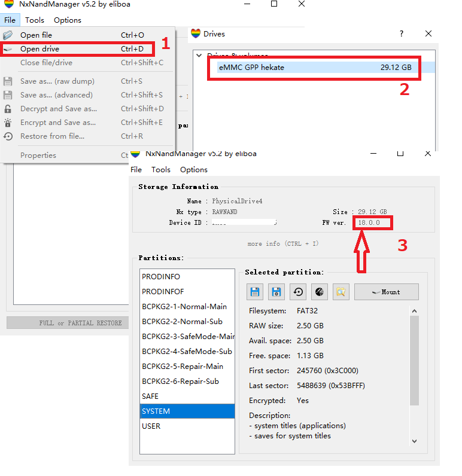Screen dimensions: 462x476
Task: Click more info (CTRL + I) link
Action: [283, 243]
